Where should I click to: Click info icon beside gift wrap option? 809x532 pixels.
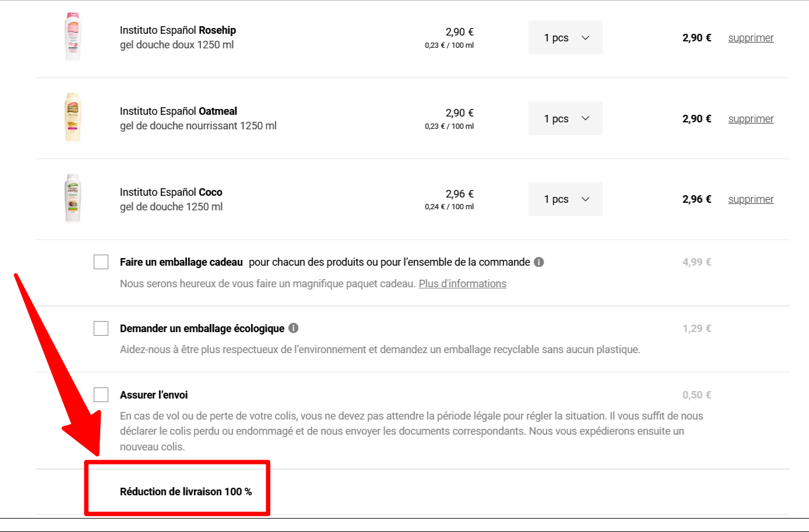(x=539, y=262)
